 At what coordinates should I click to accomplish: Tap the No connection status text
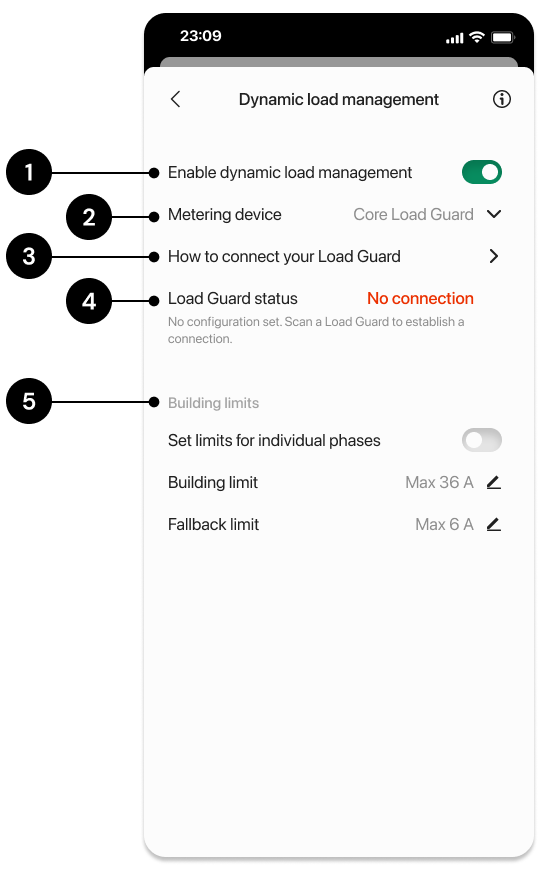[421, 298]
